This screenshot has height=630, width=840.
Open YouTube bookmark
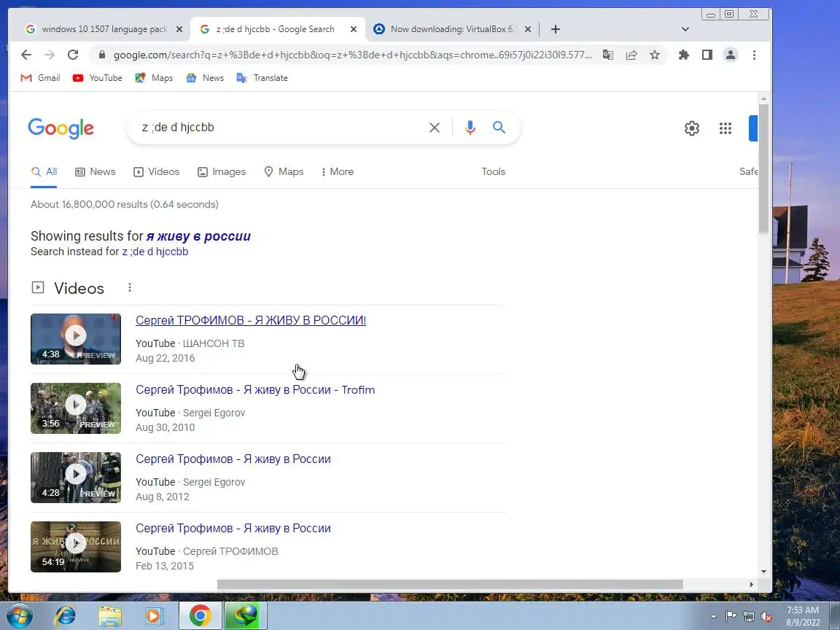[98, 78]
